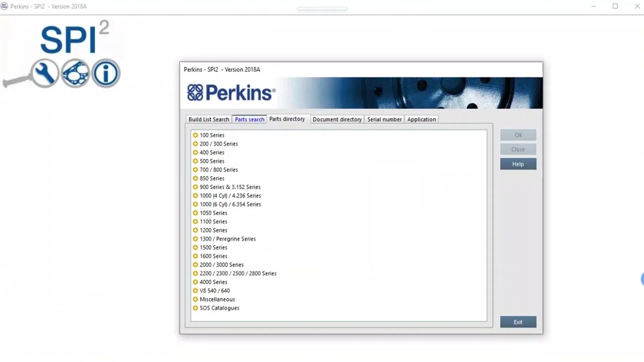Expand the 400 Series node icon

tap(195, 153)
